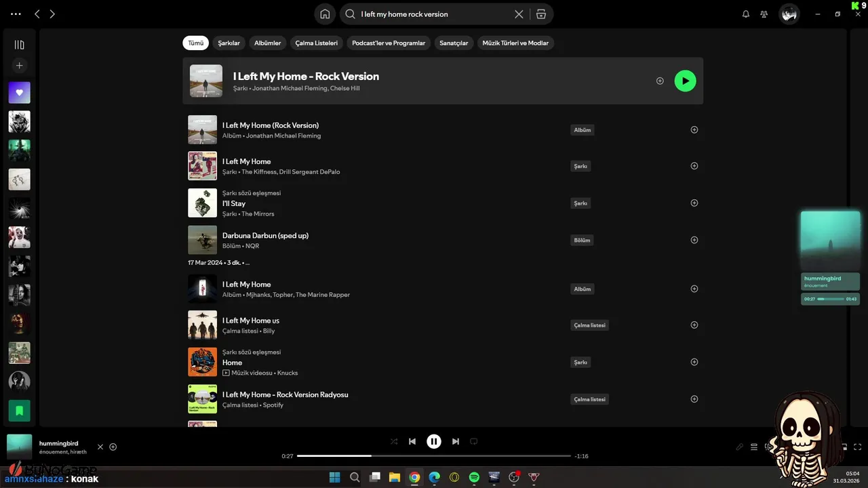Add top result song to library
The height and width of the screenshot is (488, 868).
(660, 81)
